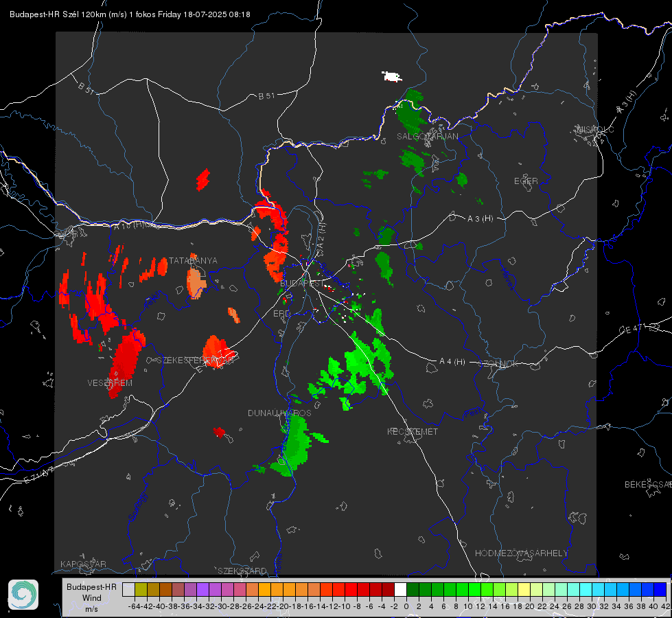
Task: Click the DUNAUJVAROS label
Action: pos(279,413)
